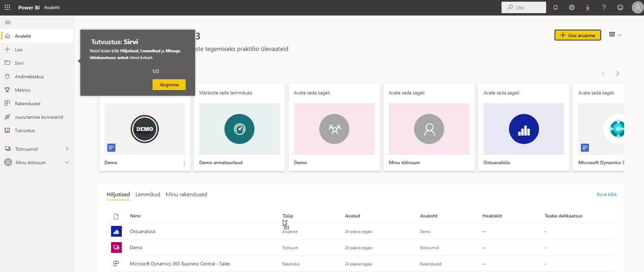Open the Ostuanalüüs report link
Viewport: 644px width, 272px height.
click(x=143, y=231)
